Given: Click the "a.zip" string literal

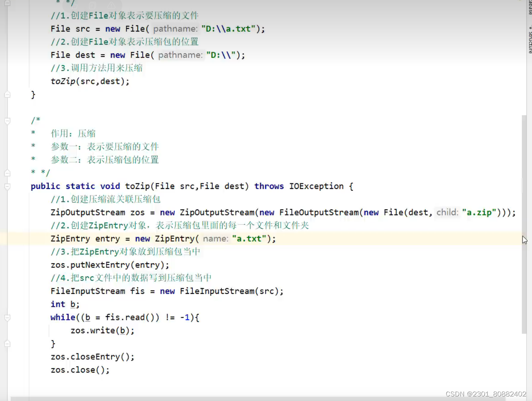Looking at the screenshot, I should coord(479,212).
